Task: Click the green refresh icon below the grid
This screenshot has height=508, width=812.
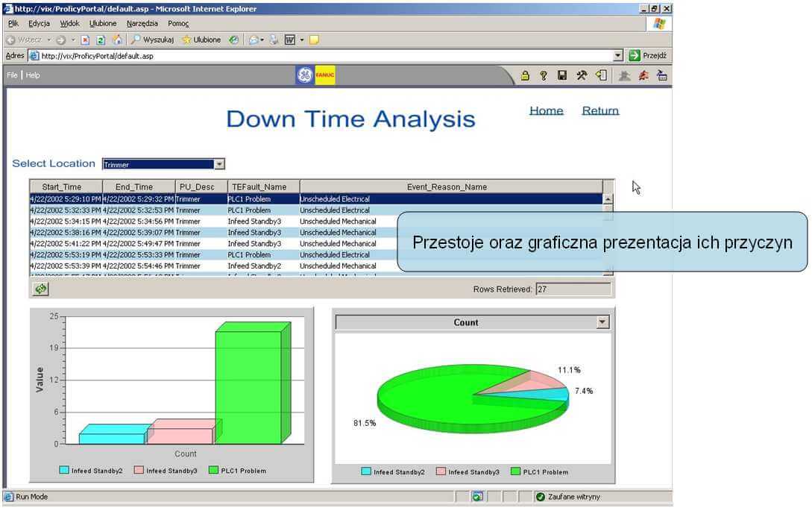Action: 40,289
